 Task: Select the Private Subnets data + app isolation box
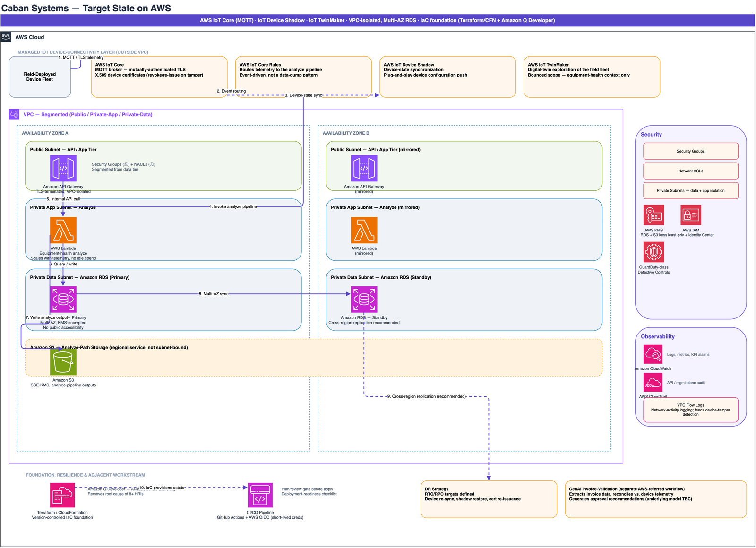(690, 191)
